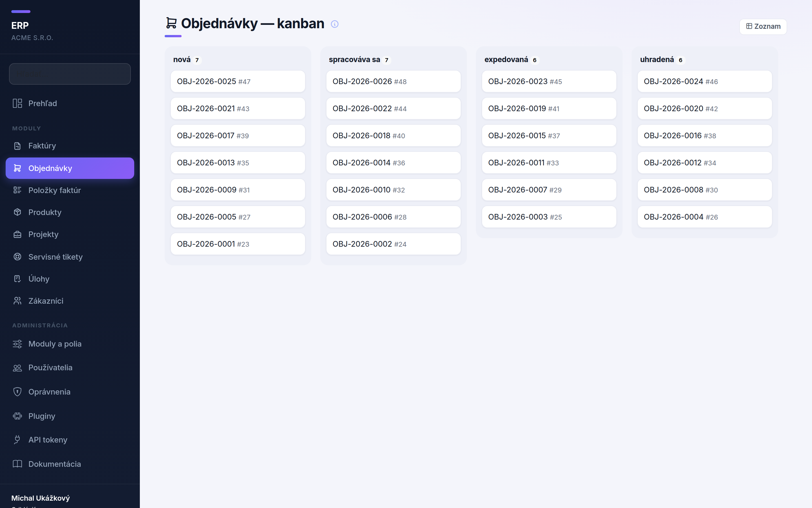The image size is (812, 508).
Task: Open order card OBJ-2026-0025
Action: pos(238,81)
